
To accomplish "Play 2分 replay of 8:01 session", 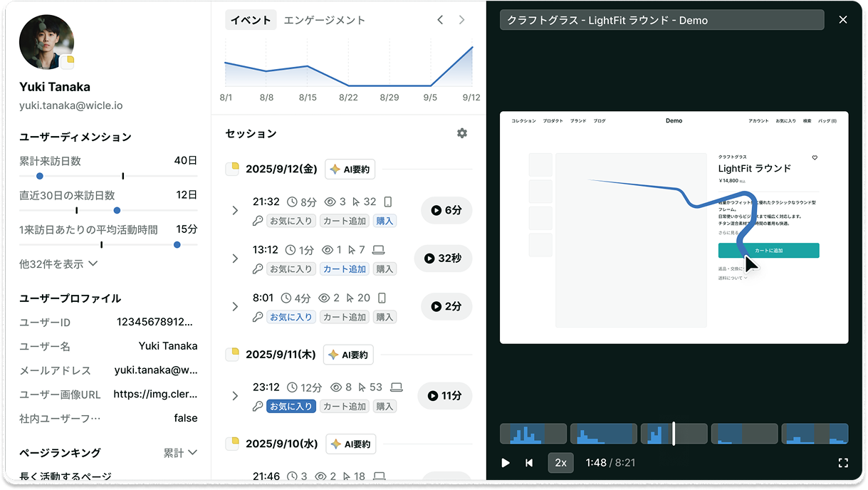I will 446,306.
